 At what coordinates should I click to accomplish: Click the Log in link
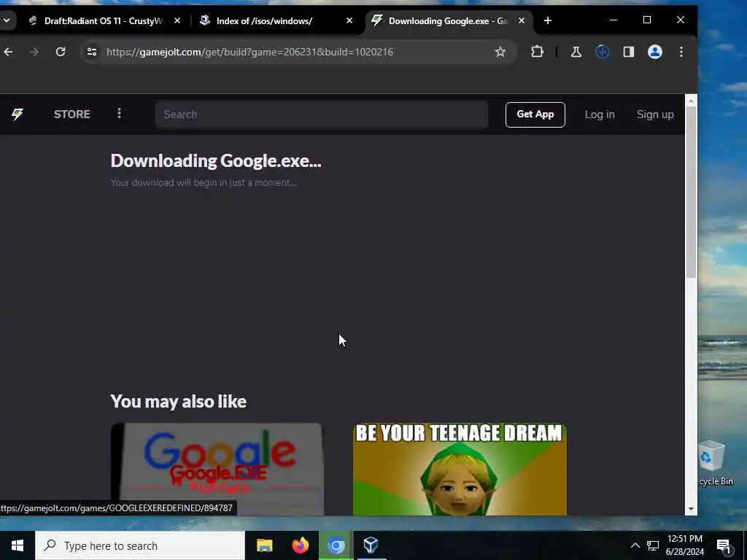[x=600, y=114]
